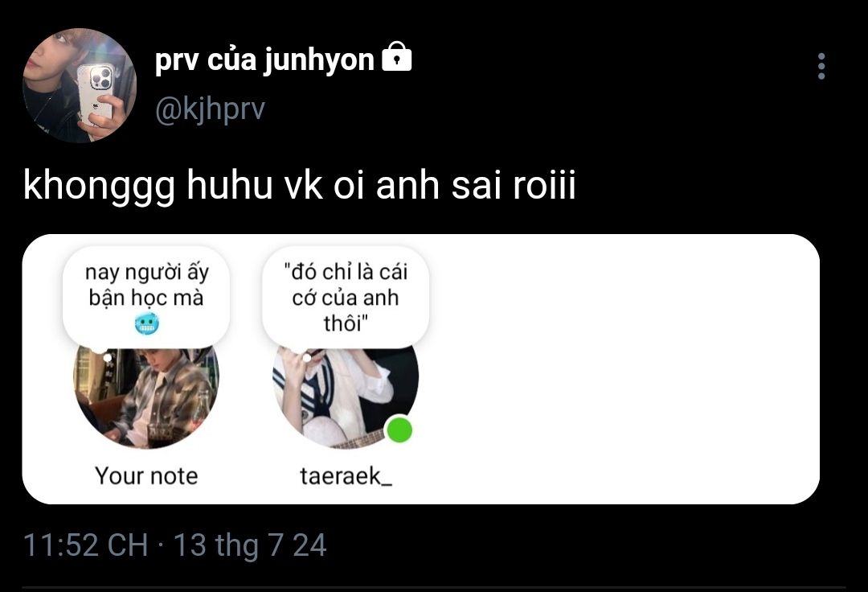Screen dimensions: 868x592
Task: Expand the attached image via its blank white area
Action: pyautogui.click(x=627, y=370)
